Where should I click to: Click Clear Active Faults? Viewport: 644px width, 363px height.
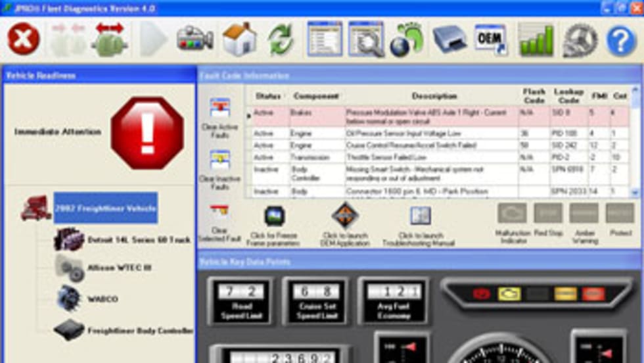tap(219, 118)
